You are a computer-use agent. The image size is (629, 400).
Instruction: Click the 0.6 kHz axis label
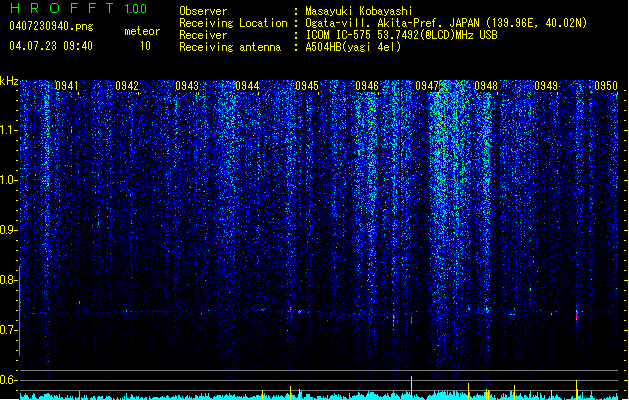[x=9, y=380]
